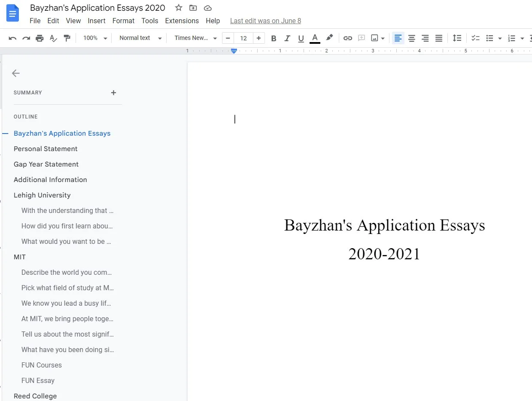Viewport: 532px width, 401px height.
Task: Click the Redo arrow icon
Action: coord(26,38)
